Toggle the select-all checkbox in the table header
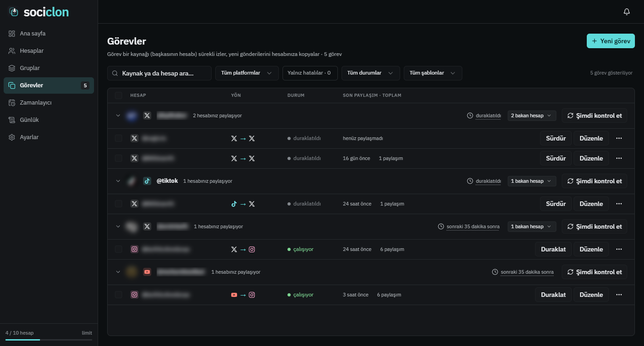Image resolution: width=644 pixels, height=346 pixels. pyautogui.click(x=119, y=95)
